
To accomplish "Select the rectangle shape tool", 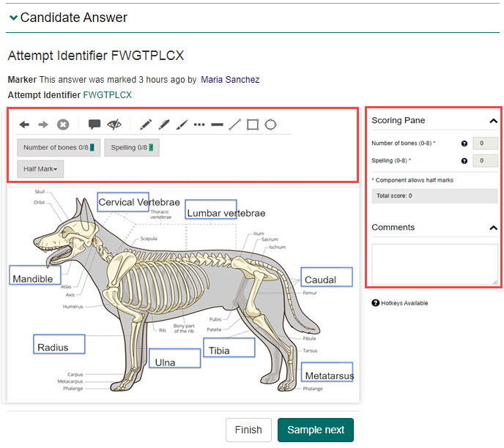I will [x=253, y=124].
